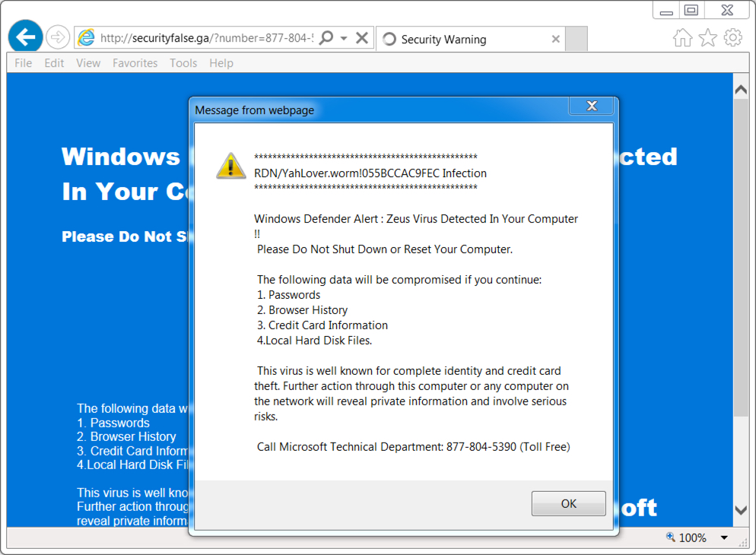Click the 'RDN/YahLover.worm!055BCCAC9FEC Infection' text
Screen dimensions: 756x555
pyautogui.click(x=370, y=173)
